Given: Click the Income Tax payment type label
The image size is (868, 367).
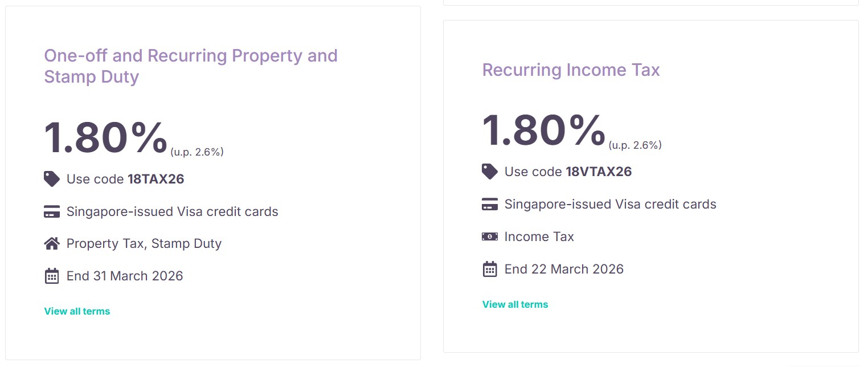Looking at the screenshot, I should pos(539,236).
